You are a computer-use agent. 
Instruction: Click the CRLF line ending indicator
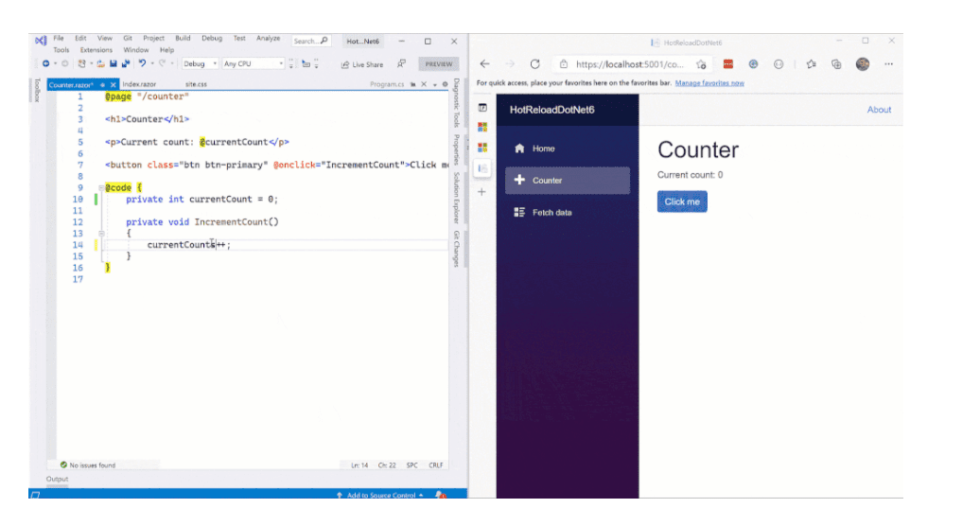pyautogui.click(x=436, y=465)
